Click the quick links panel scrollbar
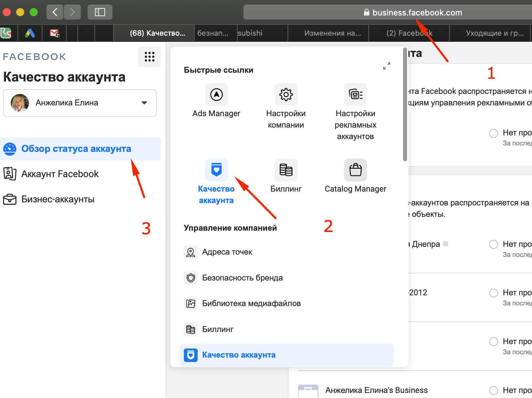 click(x=405, y=105)
